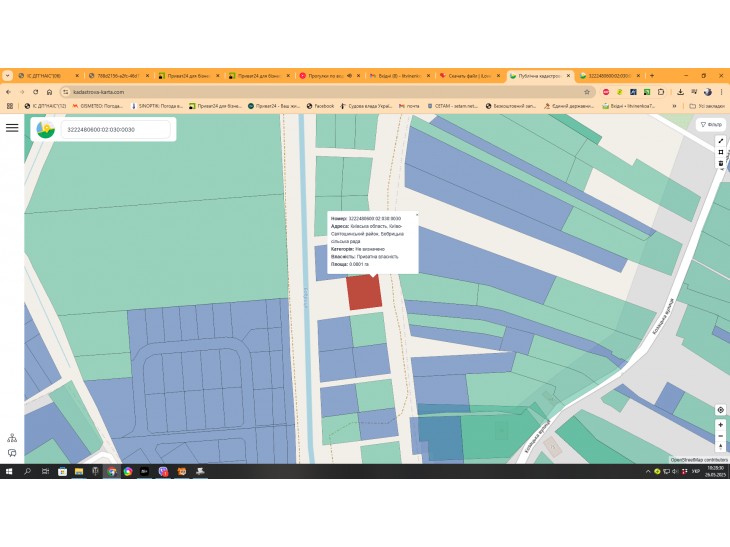
Task: Open the feedback chat icon at bottom left
Action: click(x=12, y=453)
